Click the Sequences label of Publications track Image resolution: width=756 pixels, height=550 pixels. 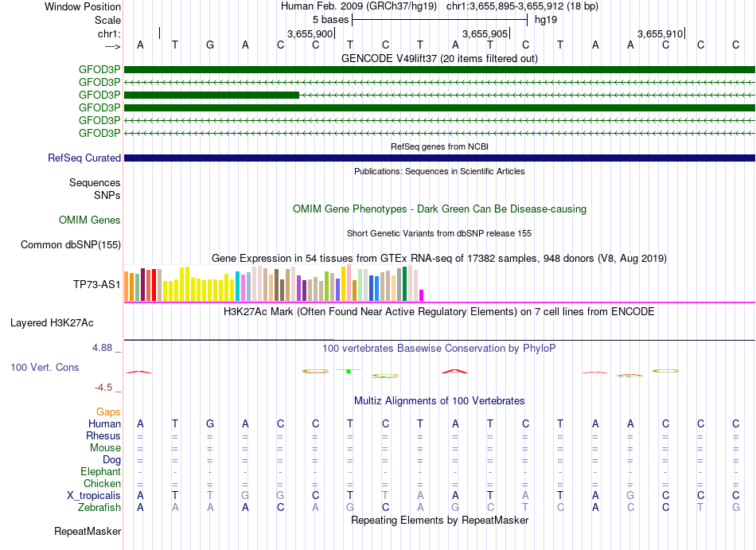(x=95, y=183)
